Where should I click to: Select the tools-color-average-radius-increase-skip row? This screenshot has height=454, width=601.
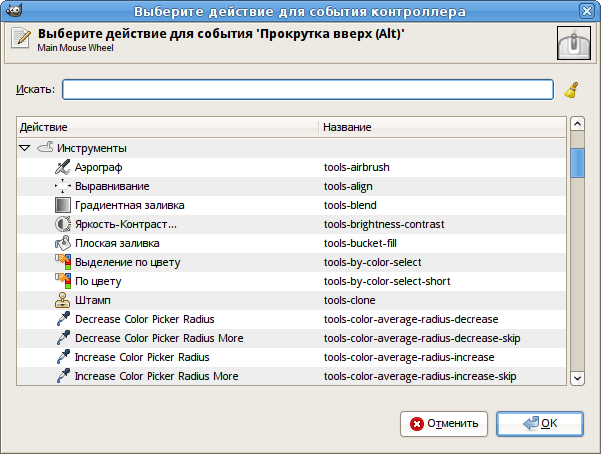(420, 376)
